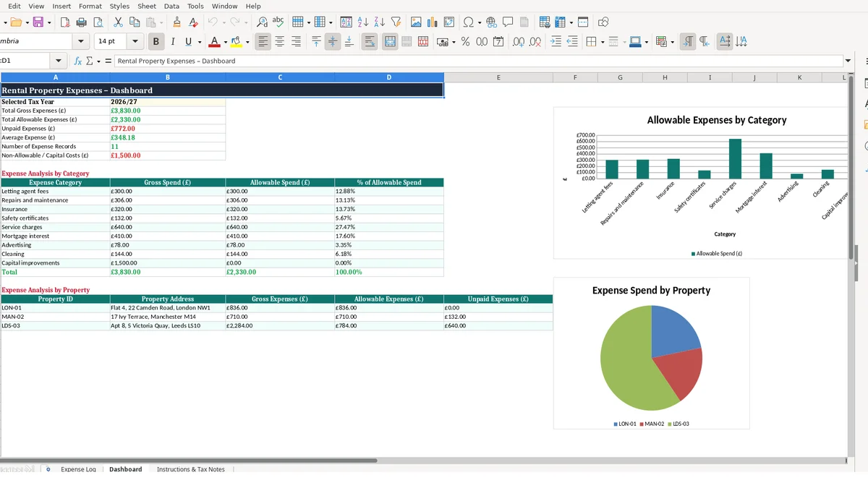The width and height of the screenshot is (868, 488).
Task: Open the font color dropdown arrow
Action: (225, 42)
